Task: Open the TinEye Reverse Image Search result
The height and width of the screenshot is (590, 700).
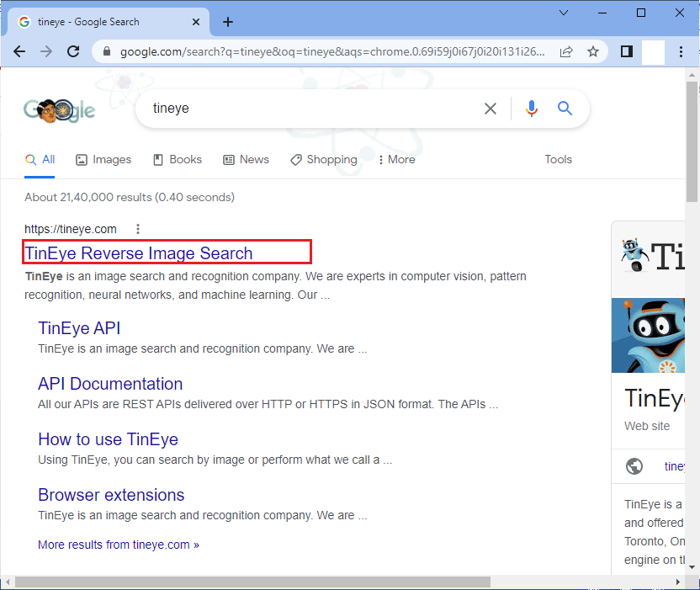Action: 139,253
